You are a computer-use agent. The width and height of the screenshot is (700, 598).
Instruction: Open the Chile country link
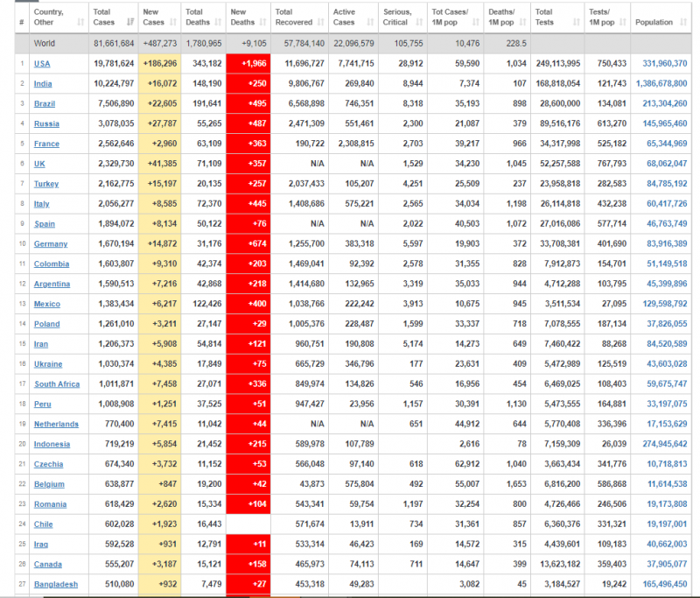tap(43, 524)
